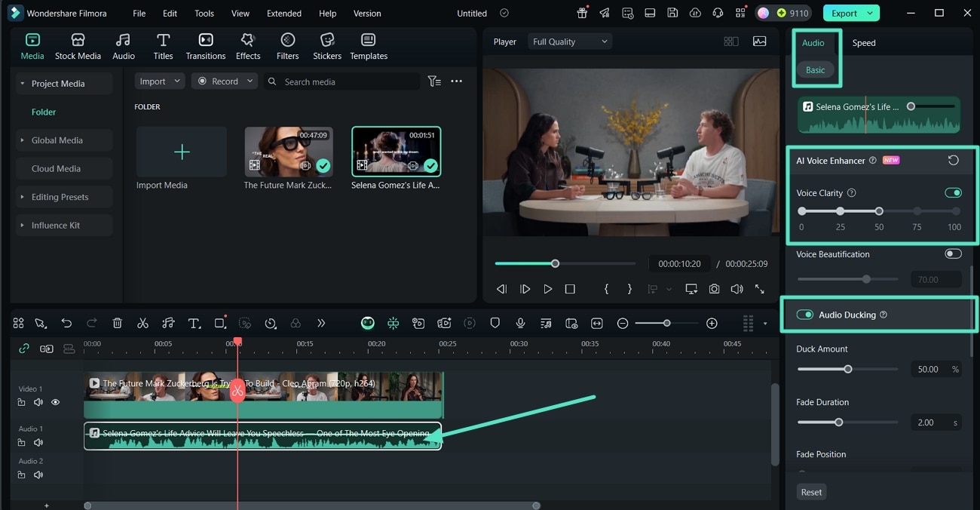Click the voiceover microphone icon in timeline toolbar

pyautogui.click(x=520, y=323)
